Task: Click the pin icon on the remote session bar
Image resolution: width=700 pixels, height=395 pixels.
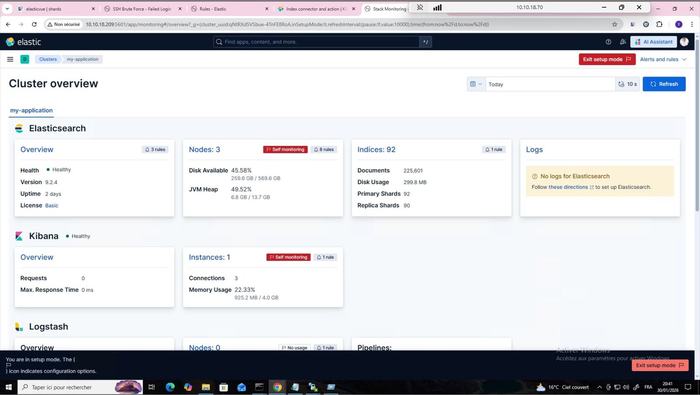Action: tap(420, 7)
